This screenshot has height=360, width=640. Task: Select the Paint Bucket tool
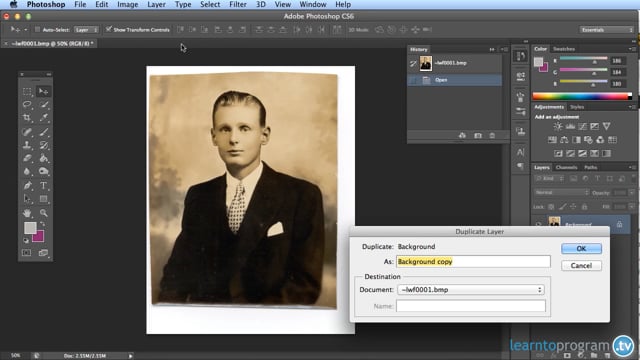tap(44, 158)
